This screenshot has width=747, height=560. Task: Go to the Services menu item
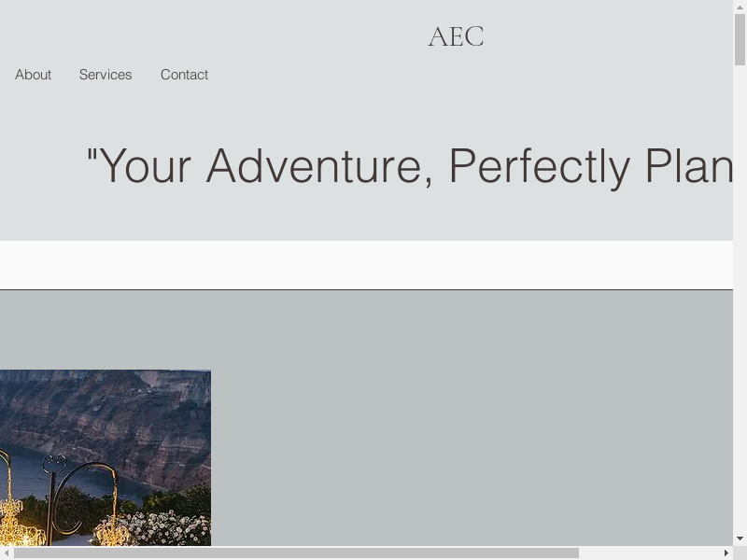pyautogui.click(x=106, y=75)
